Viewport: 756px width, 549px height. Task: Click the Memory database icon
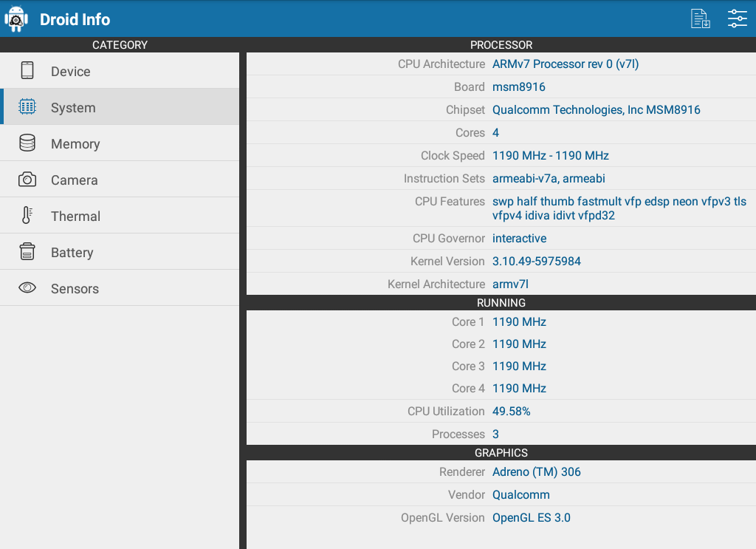(x=27, y=143)
